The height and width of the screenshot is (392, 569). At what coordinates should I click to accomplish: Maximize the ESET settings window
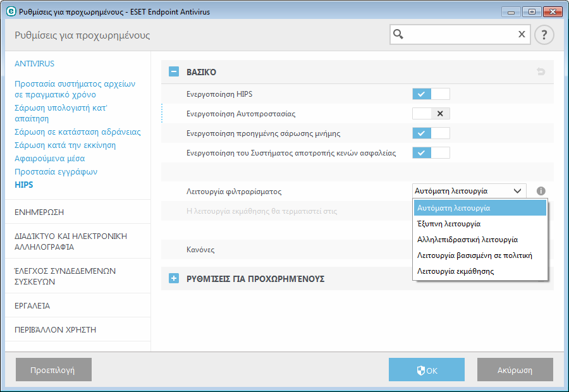(x=532, y=12)
